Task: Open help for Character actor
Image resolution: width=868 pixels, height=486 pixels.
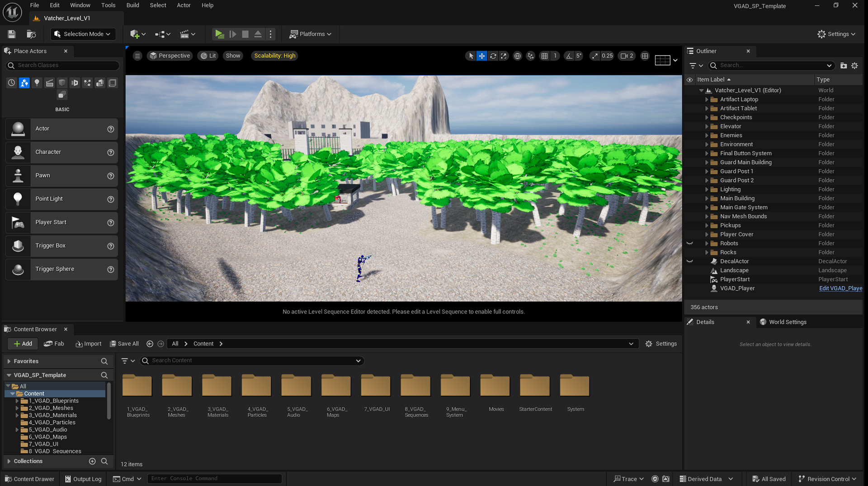Action: point(110,153)
